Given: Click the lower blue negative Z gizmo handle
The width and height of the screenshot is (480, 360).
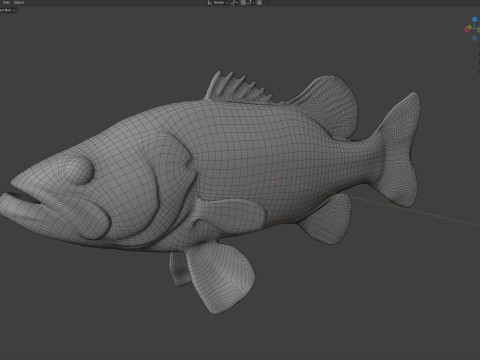Looking at the screenshot, I should click(474, 38).
